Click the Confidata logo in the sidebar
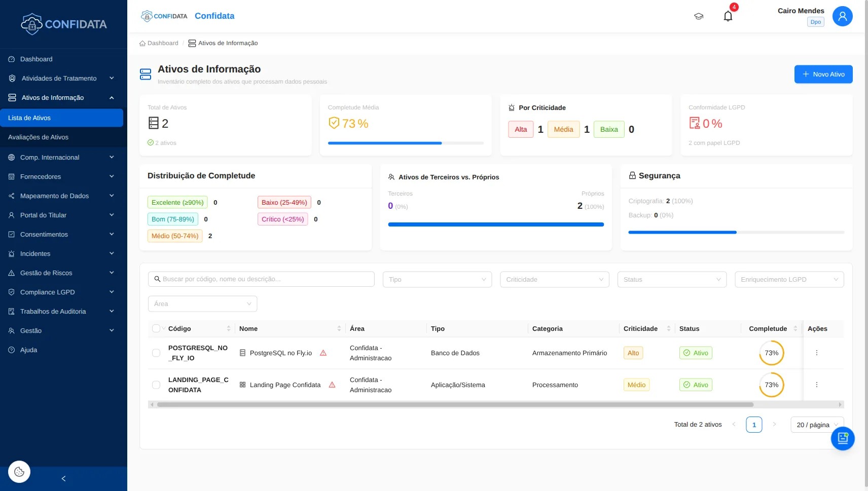The image size is (868, 491). pos(63,23)
